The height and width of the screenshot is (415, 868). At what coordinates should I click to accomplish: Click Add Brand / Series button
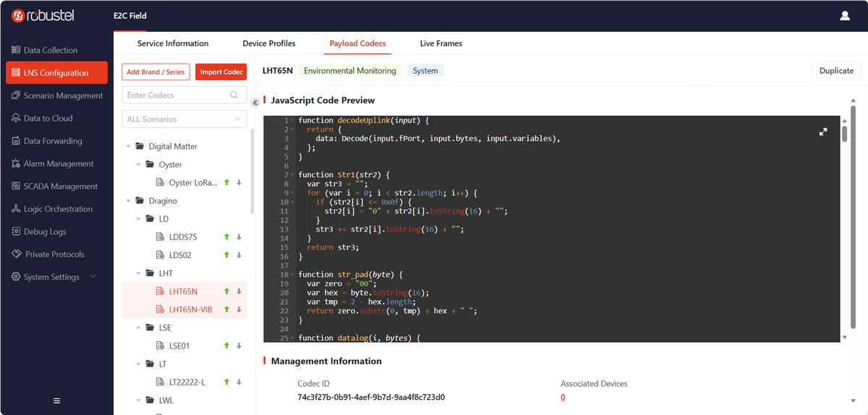(x=156, y=72)
